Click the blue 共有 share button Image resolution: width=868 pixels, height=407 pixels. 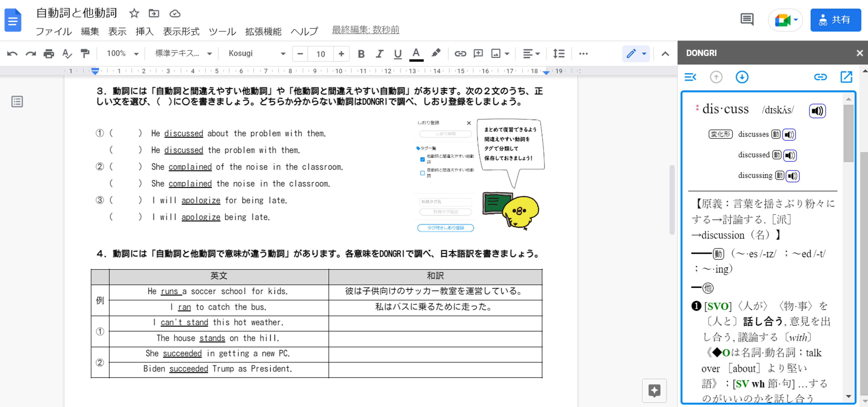click(x=835, y=20)
